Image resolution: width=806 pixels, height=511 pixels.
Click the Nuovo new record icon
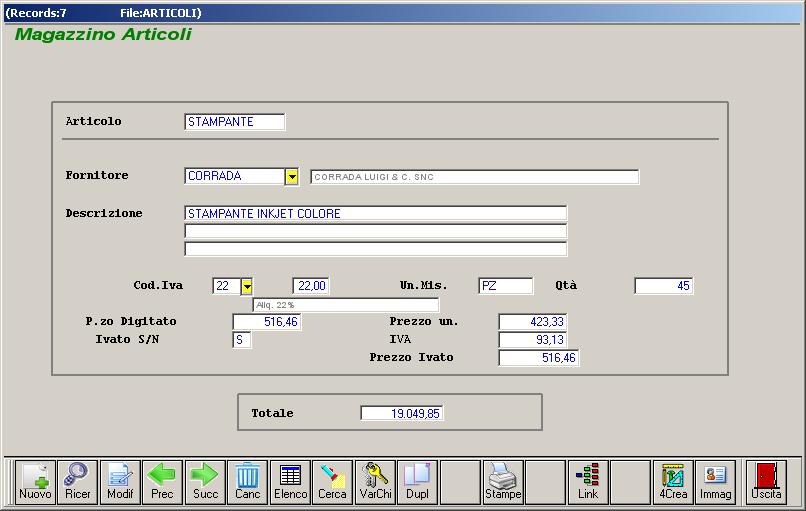coord(35,482)
